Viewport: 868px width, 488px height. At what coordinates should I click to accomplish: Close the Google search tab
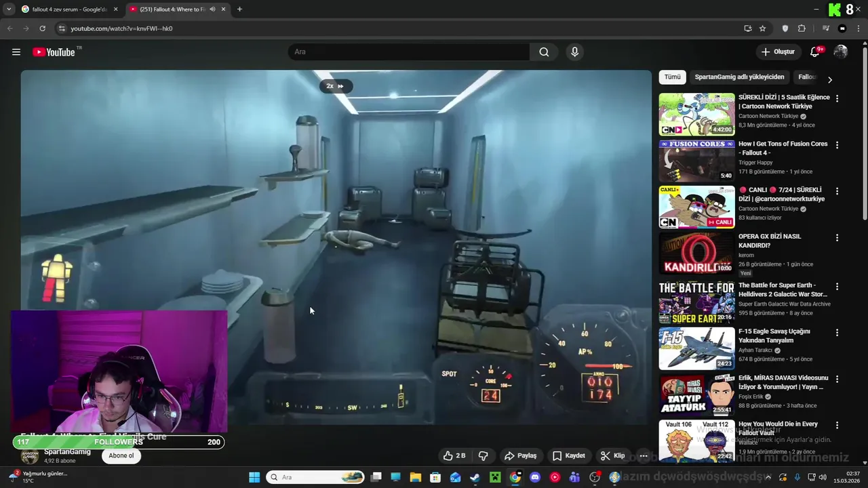116,9
